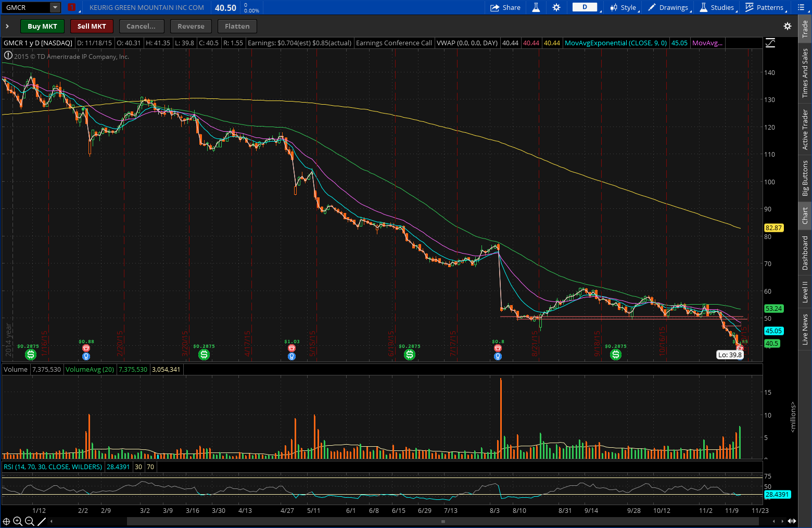
Task: Select the crosshair pan tool icon
Action: pyautogui.click(x=6, y=521)
